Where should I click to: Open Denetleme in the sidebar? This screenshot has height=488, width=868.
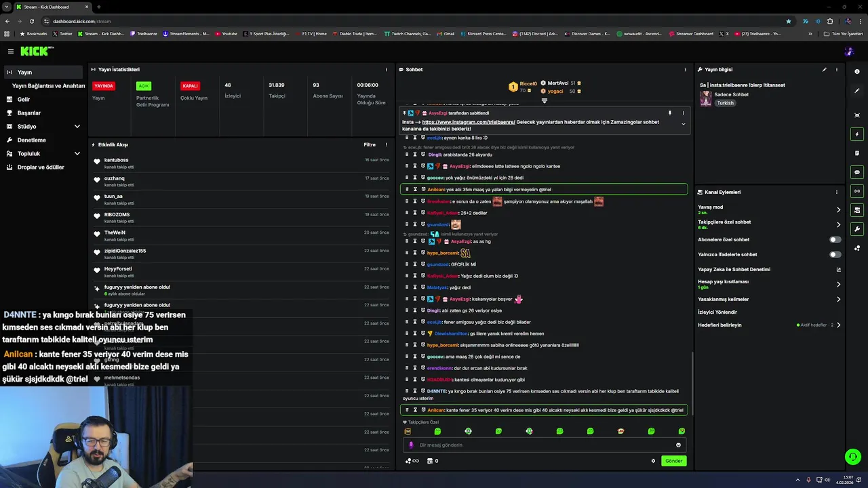click(42, 140)
